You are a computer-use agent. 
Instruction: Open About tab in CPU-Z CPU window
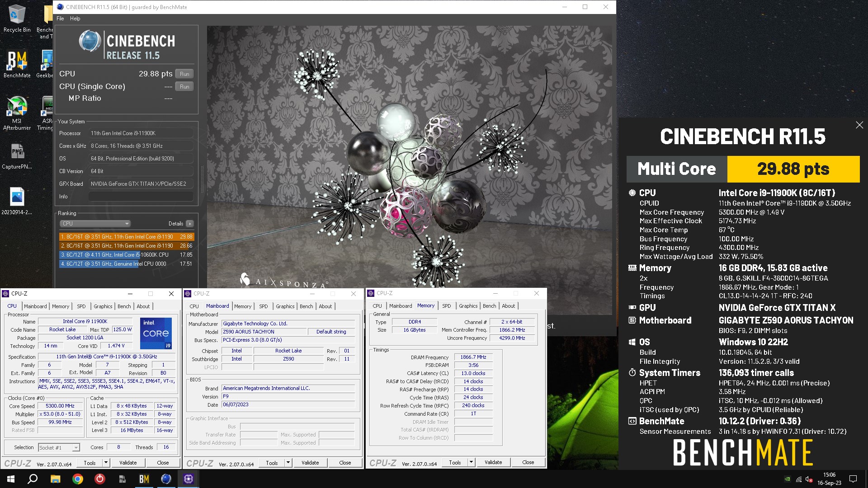pyautogui.click(x=143, y=306)
